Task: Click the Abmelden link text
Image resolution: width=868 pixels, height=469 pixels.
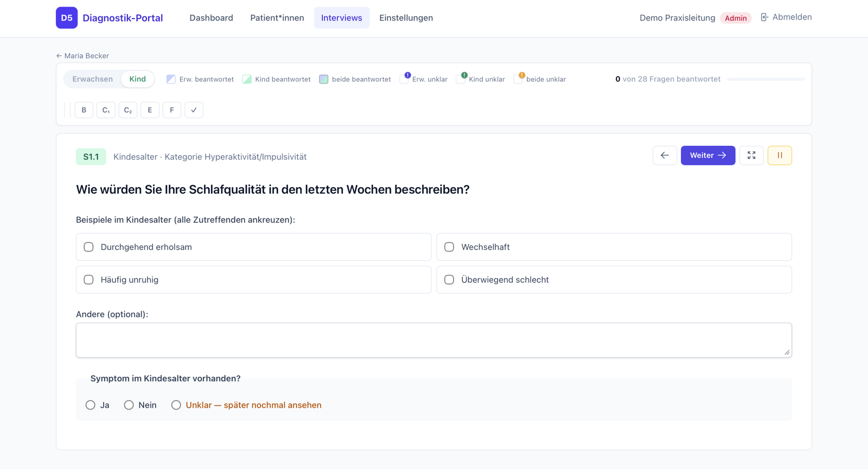Action: tap(792, 17)
